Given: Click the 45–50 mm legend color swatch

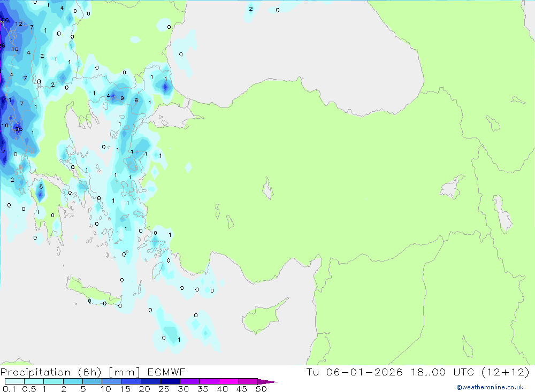Looking at the screenshot, I should click(248, 381).
